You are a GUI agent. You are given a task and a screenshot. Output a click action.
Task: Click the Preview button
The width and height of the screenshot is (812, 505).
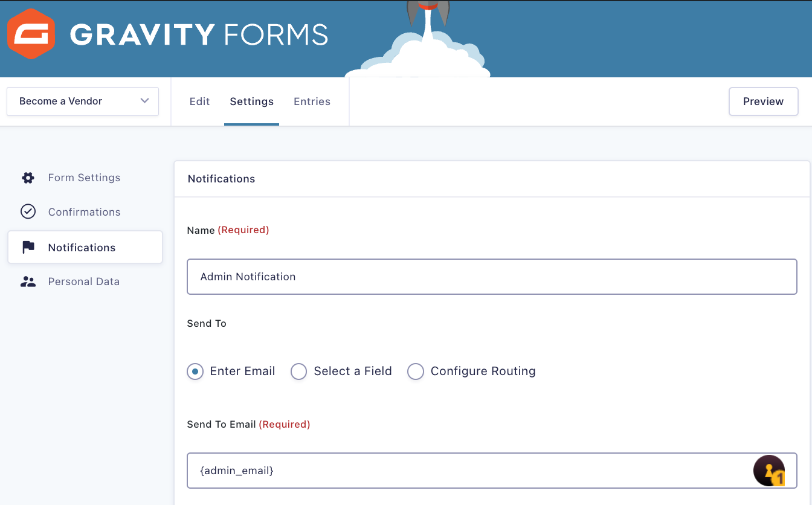763,101
